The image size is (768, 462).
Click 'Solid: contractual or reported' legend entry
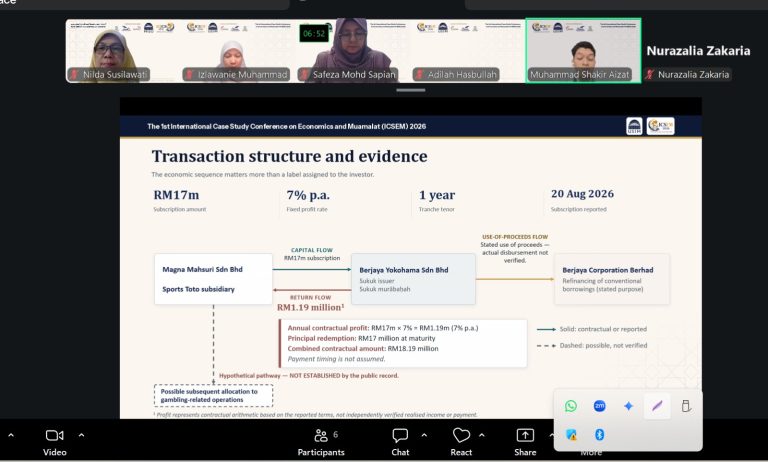click(x=592, y=329)
